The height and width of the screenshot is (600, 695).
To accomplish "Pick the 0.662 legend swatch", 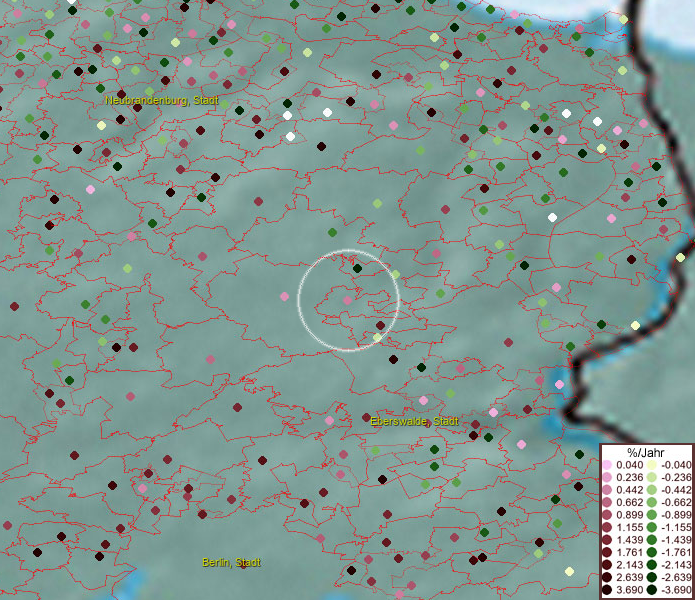I will click(607, 502).
